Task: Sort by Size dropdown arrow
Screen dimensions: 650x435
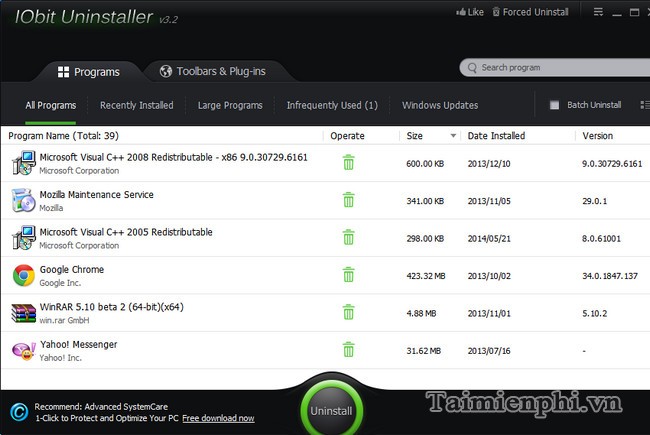Action: coord(453,136)
